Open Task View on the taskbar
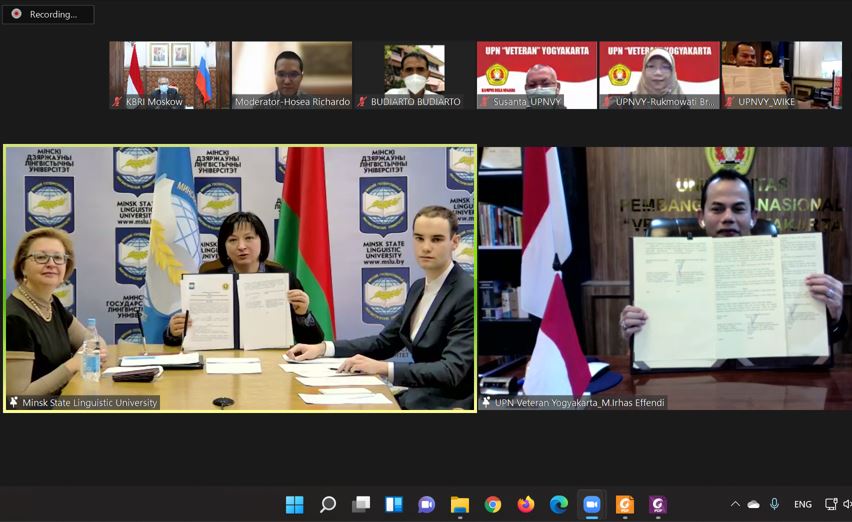Viewport: 852px width, 522px height. (x=361, y=504)
